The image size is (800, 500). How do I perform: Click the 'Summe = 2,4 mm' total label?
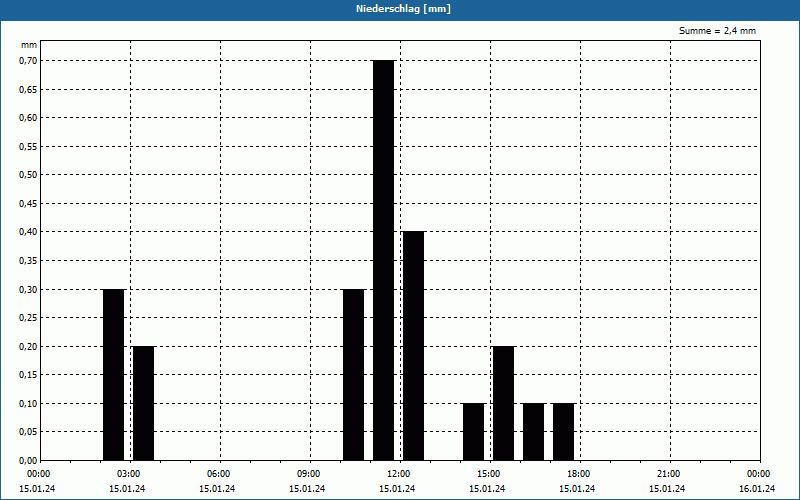tap(717, 31)
